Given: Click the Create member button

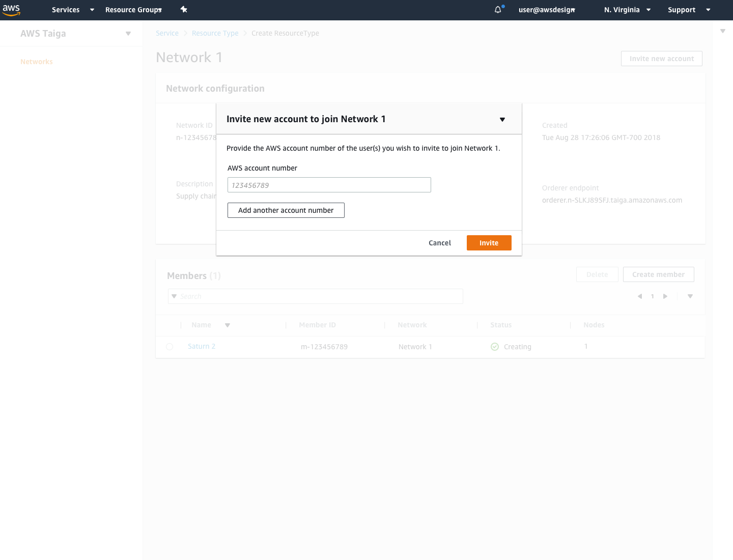Looking at the screenshot, I should point(659,274).
